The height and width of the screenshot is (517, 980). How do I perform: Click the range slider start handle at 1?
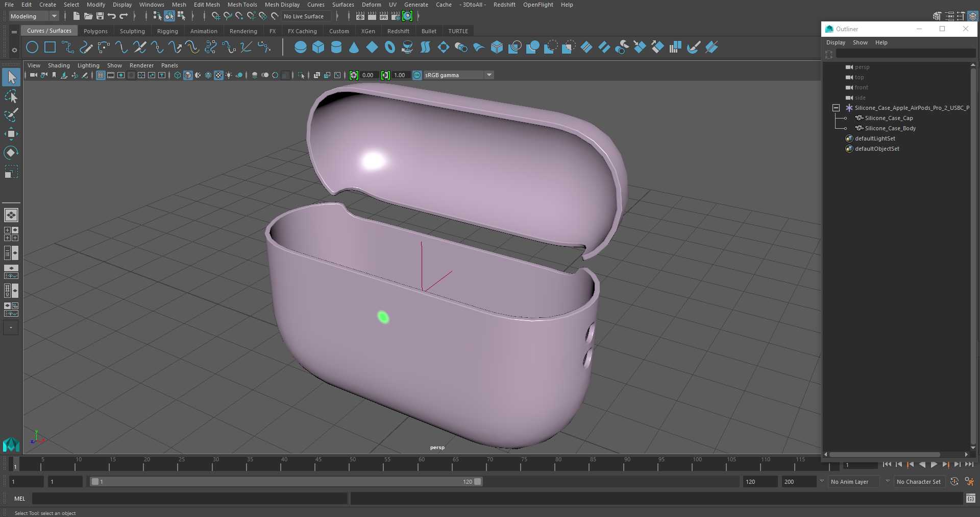(95, 482)
